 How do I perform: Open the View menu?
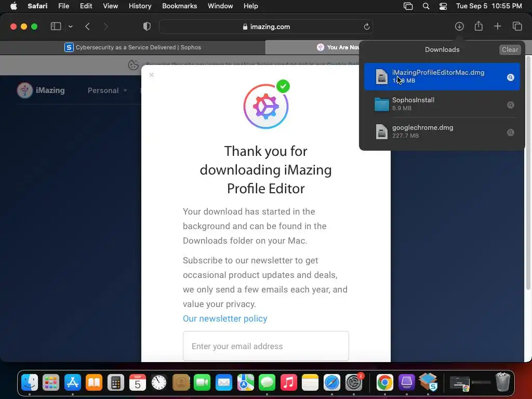tap(110, 6)
